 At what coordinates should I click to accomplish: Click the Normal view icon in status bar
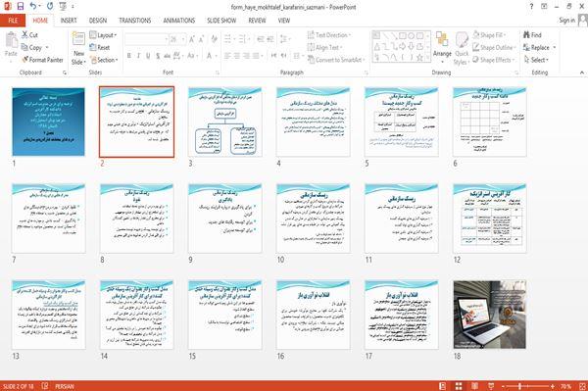pyautogui.click(x=443, y=386)
